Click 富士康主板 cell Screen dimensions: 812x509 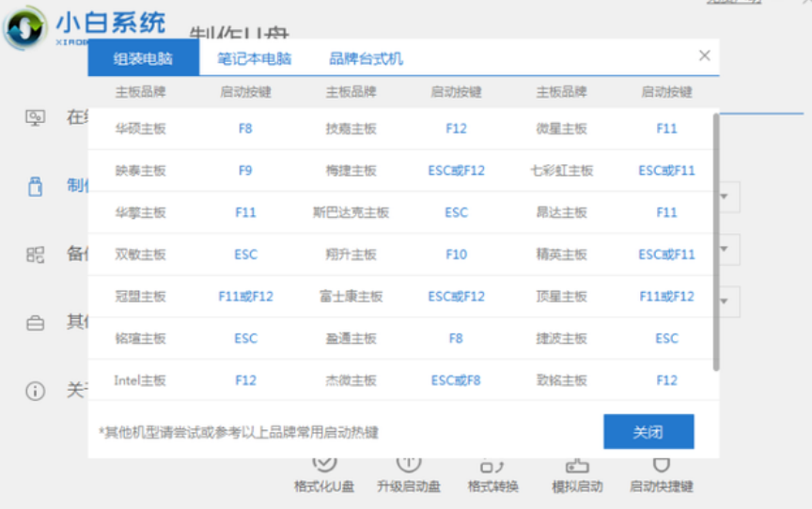tap(351, 297)
